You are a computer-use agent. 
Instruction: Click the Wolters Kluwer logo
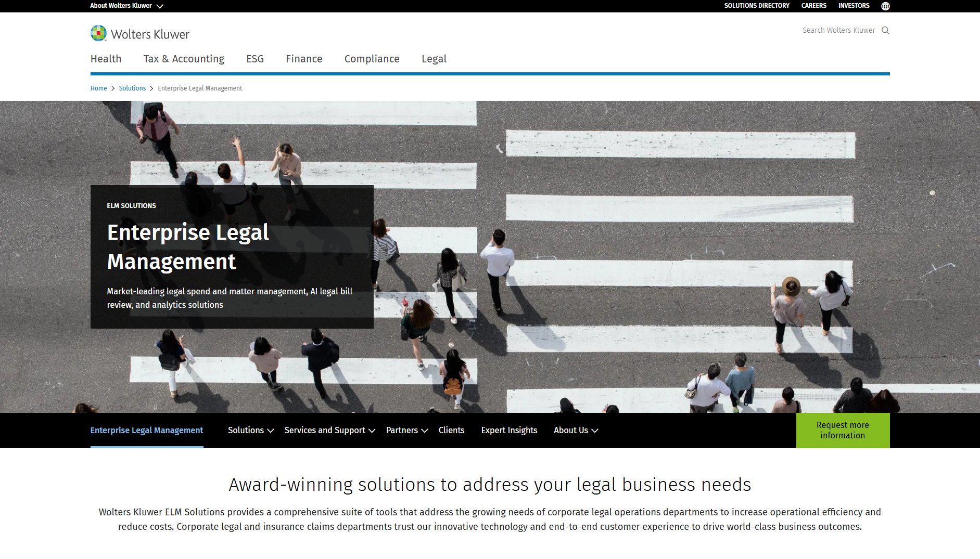pyautogui.click(x=139, y=33)
